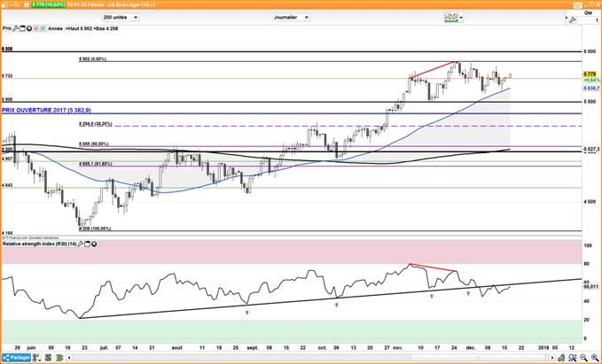Click the horizontal scrollbar left arrow

tap(69, 358)
